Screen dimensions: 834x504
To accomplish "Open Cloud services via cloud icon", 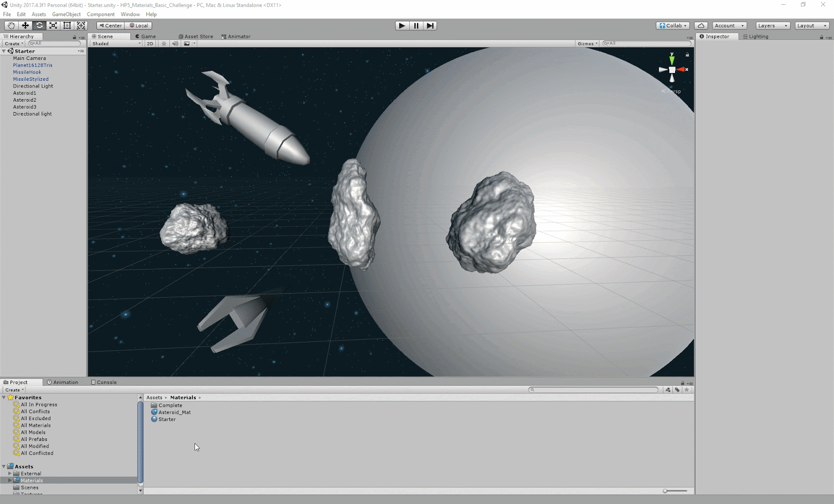I will 701,26.
